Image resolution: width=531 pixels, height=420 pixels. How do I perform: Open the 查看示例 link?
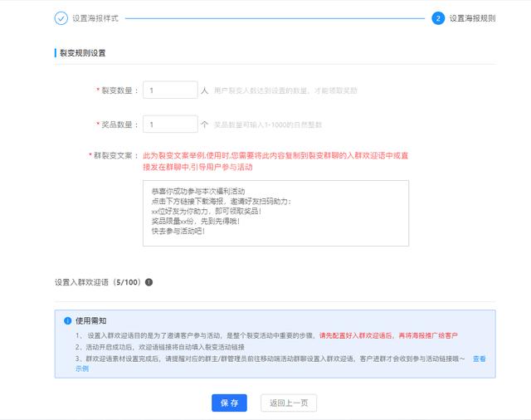[479, 359]
